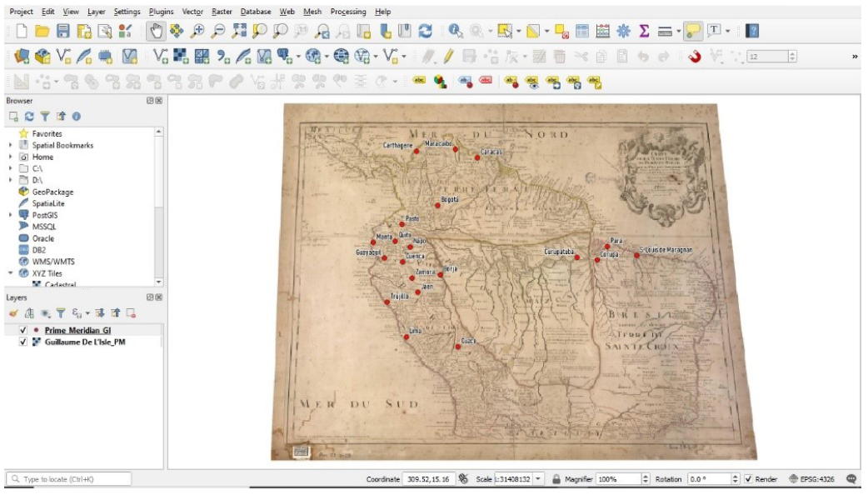Viewport: 868px width, 495px height.
Task: Toggle the Render checkbox in status bar
Action: (748, 479)
